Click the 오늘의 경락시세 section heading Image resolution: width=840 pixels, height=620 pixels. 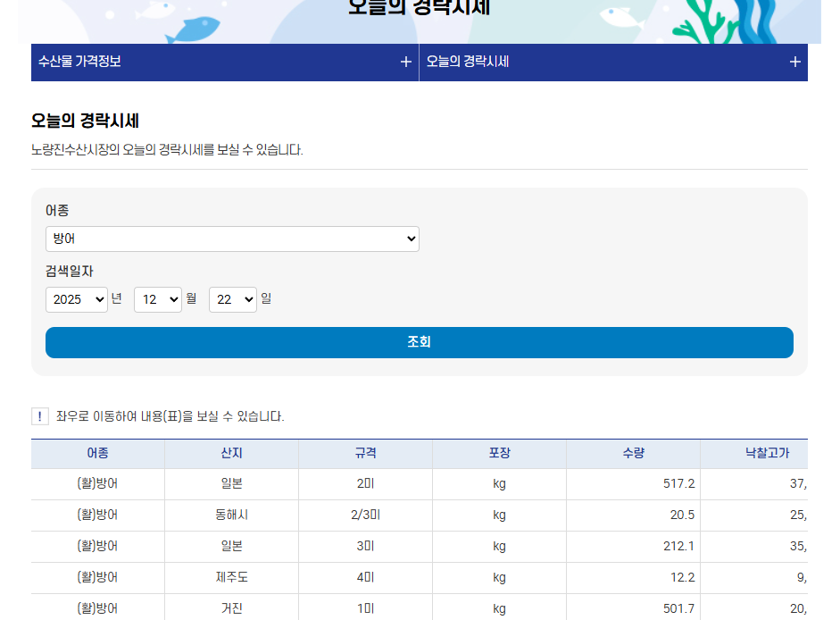point(85,121)
